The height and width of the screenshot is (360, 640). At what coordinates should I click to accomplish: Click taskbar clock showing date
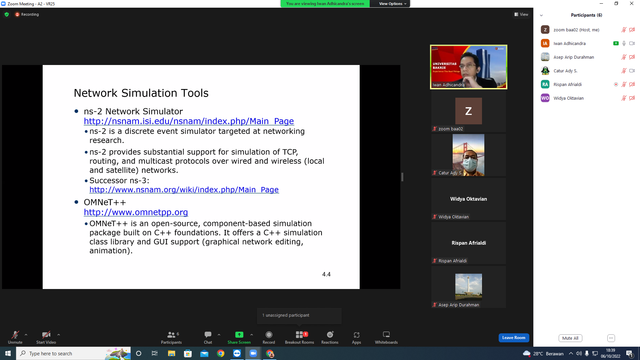(x=611, y=353)
